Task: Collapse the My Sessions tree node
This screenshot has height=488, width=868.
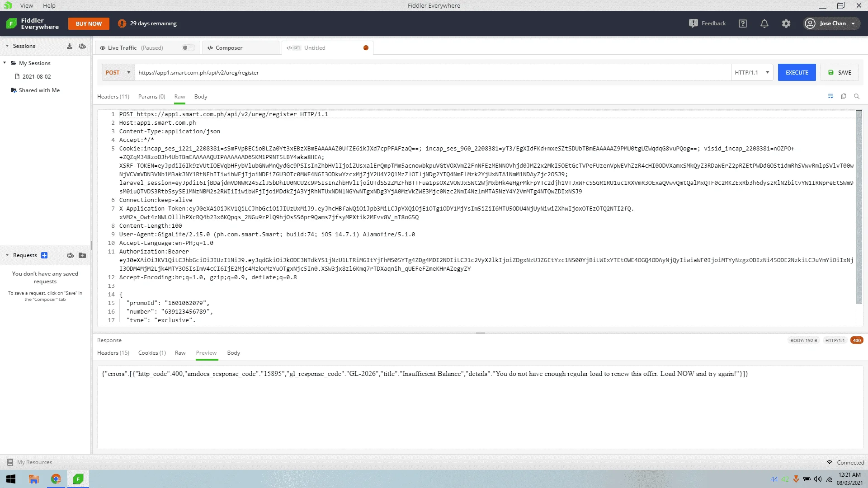Action: tap(5, 63)
